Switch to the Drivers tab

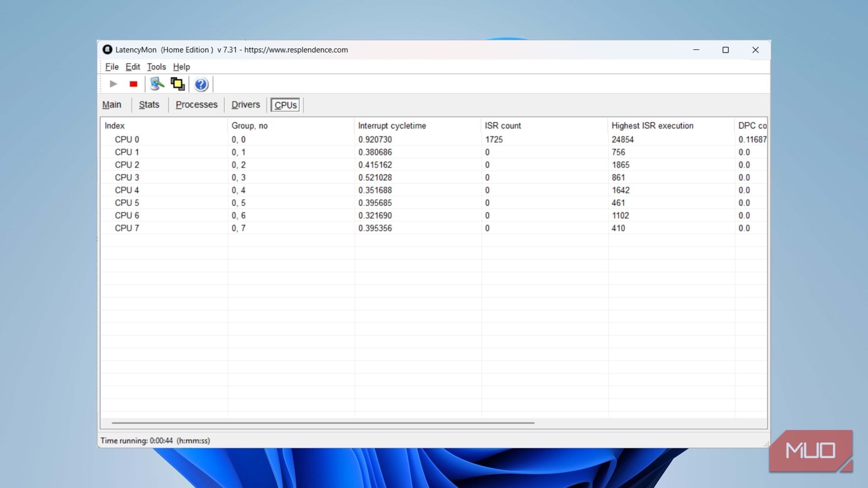coord(246,105)
